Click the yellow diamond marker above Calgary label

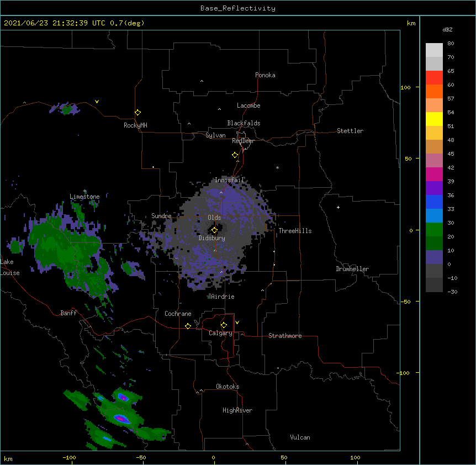click(224, 325)
